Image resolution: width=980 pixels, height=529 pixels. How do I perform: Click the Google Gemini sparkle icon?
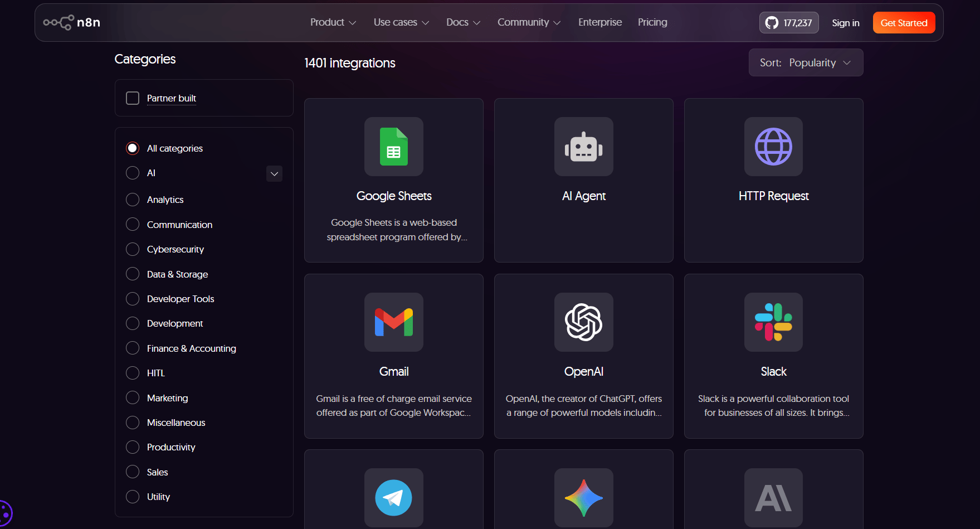click(584, 498)
